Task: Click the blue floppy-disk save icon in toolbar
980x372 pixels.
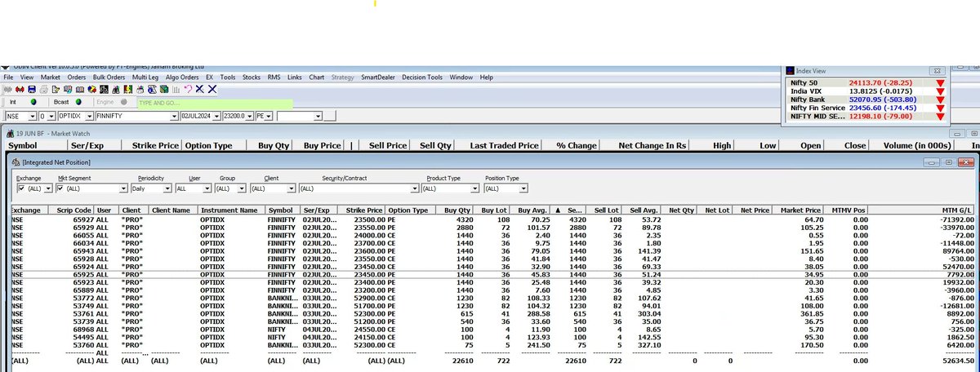Action: (x=32, y=90)
